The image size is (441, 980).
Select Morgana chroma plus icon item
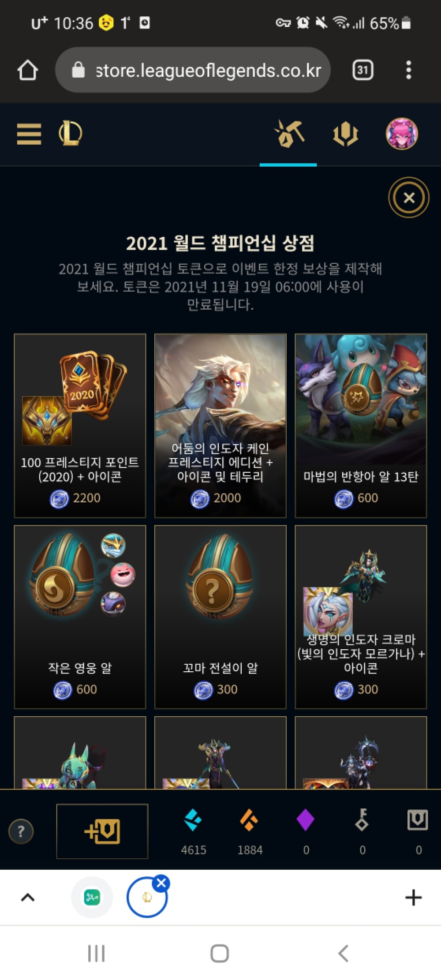point(361,617)
